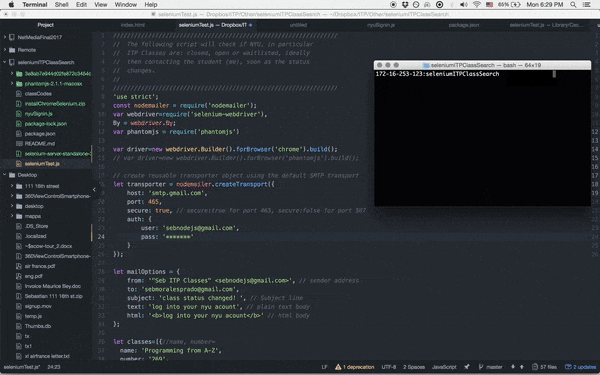The image size is (600, 375).
Task: Switch to the untitled tab
Action: click(x=298, y=25)
